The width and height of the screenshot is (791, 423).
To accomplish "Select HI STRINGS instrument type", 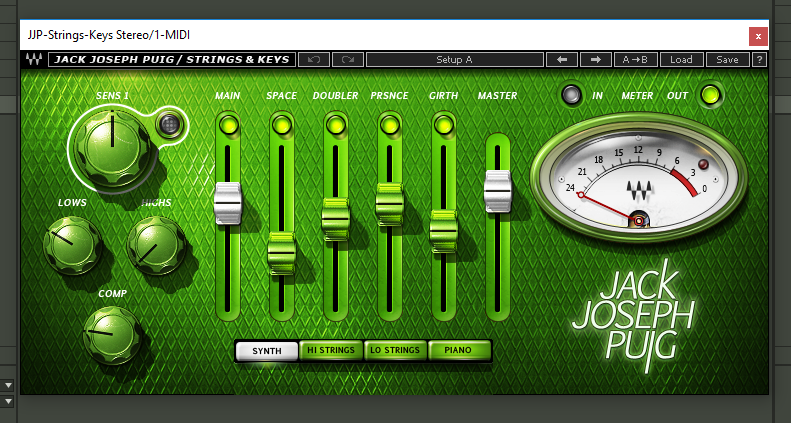I will pos(331,350).
